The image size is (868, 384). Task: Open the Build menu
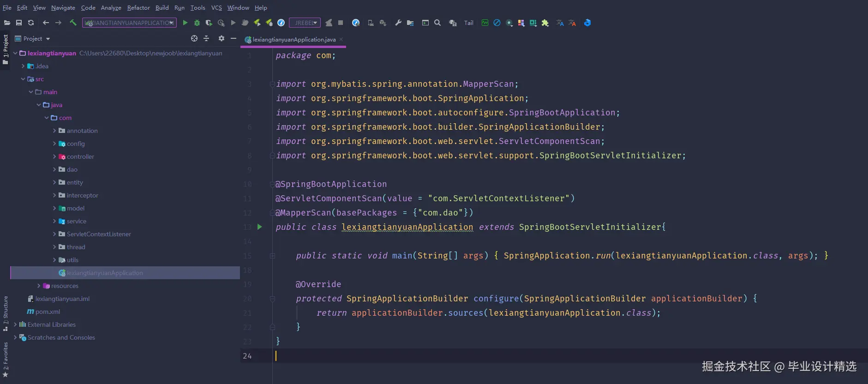click(x=162, y=7)
